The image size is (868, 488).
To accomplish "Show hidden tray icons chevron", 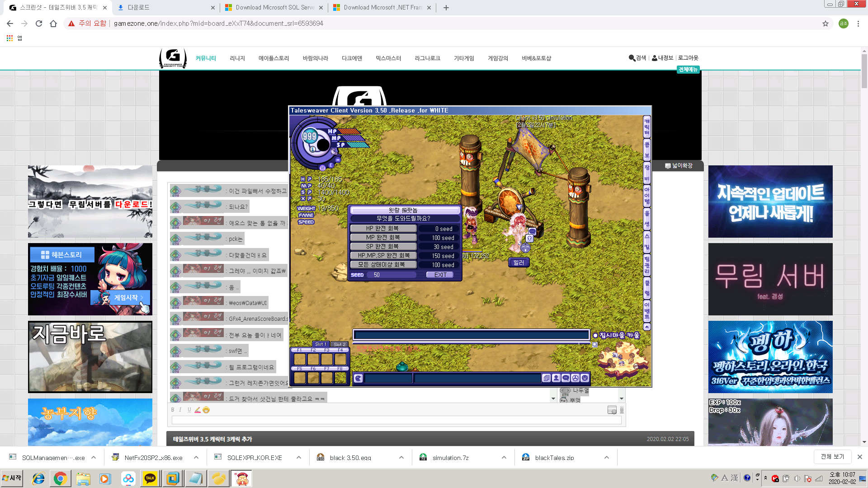I will (x=765, y=478).
